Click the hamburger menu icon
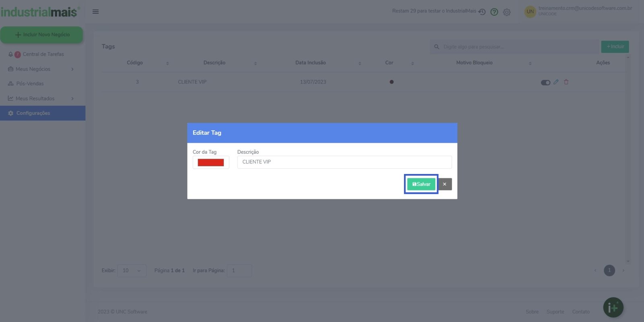Screen dimensions: 644x322 pyautogui.click(x=95, y=12)
